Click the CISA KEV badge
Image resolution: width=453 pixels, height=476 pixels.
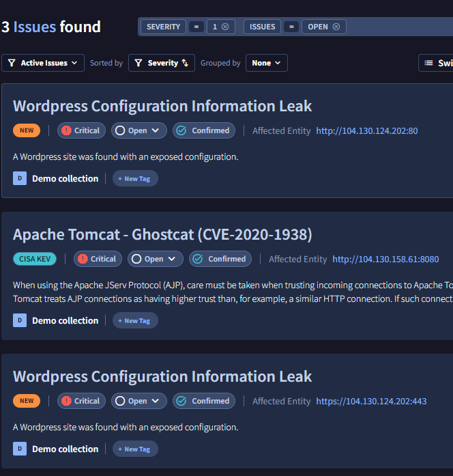tap(35, 259)
